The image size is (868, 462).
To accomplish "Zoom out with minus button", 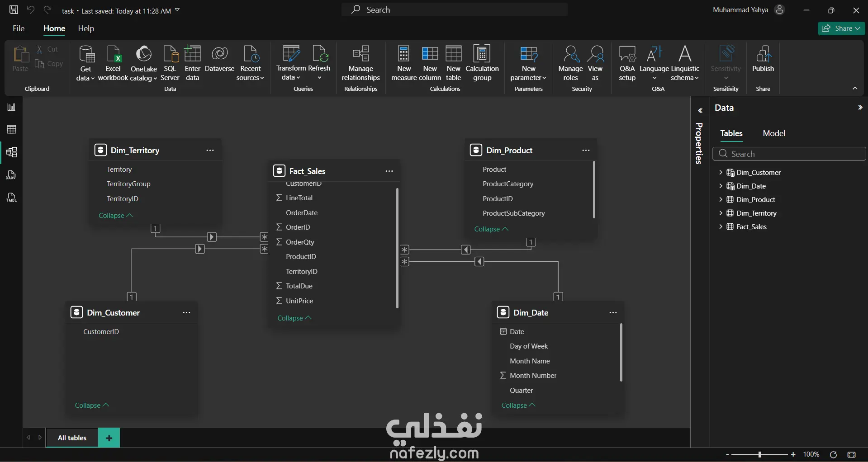I will 727,454.
